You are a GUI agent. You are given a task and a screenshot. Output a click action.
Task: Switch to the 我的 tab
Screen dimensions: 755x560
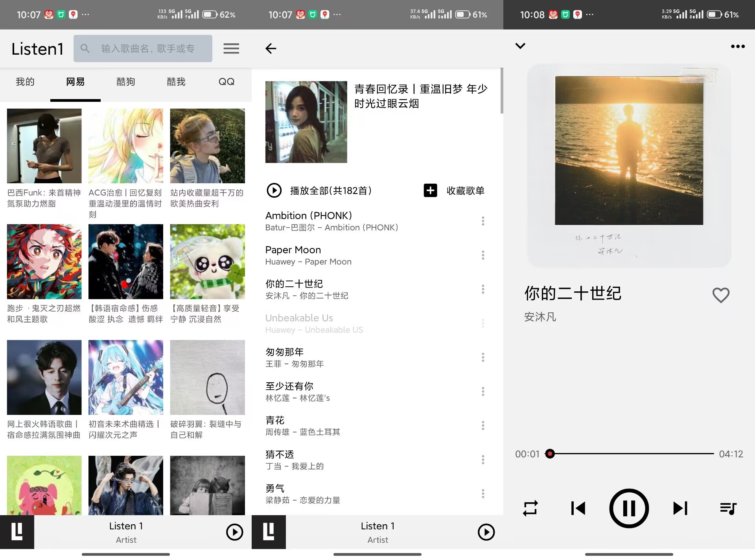(x=25, y=82)
